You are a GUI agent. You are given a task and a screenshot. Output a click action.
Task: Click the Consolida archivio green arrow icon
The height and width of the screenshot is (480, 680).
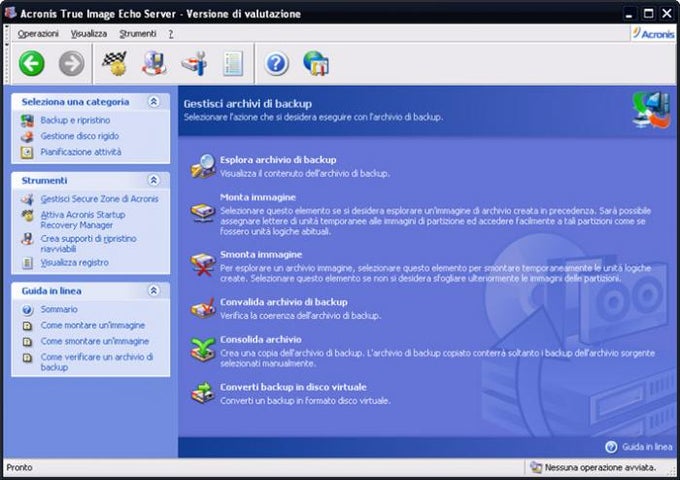pos(203,349)
